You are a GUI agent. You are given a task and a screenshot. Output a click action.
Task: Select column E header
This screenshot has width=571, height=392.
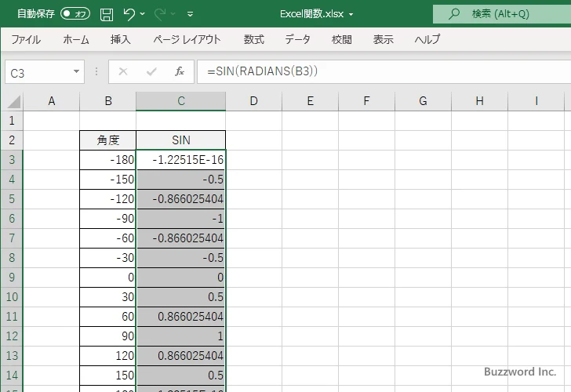click(310, 101)
